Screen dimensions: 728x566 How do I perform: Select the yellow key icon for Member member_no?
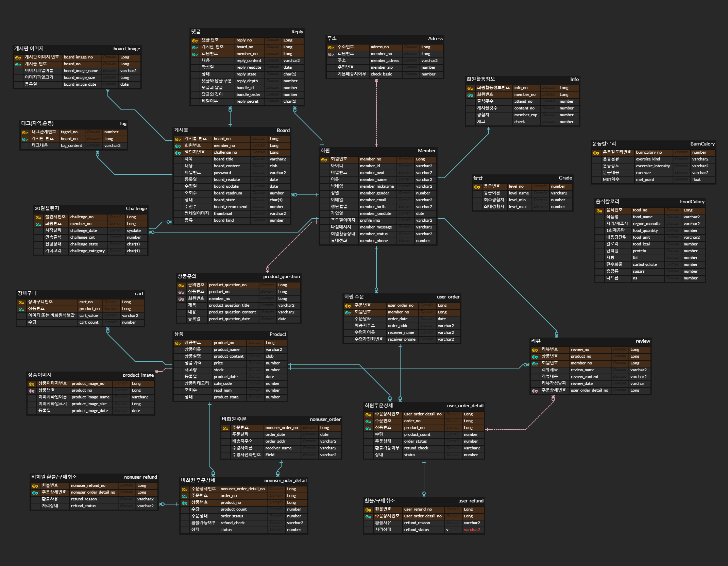(x=324, y=159)
